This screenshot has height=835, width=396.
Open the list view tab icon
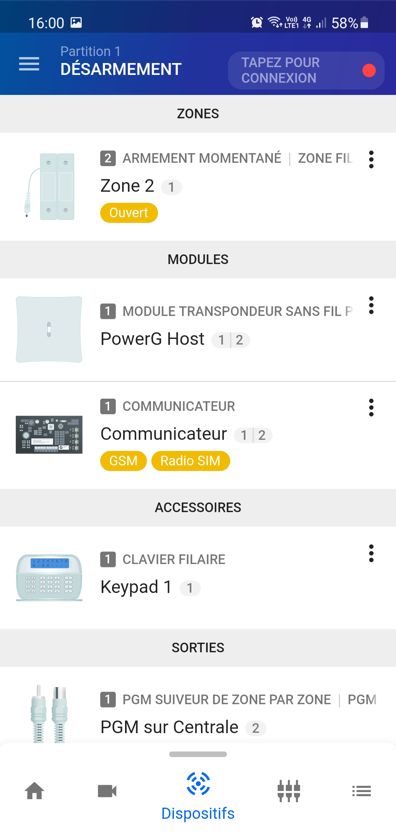coord(361,791)
